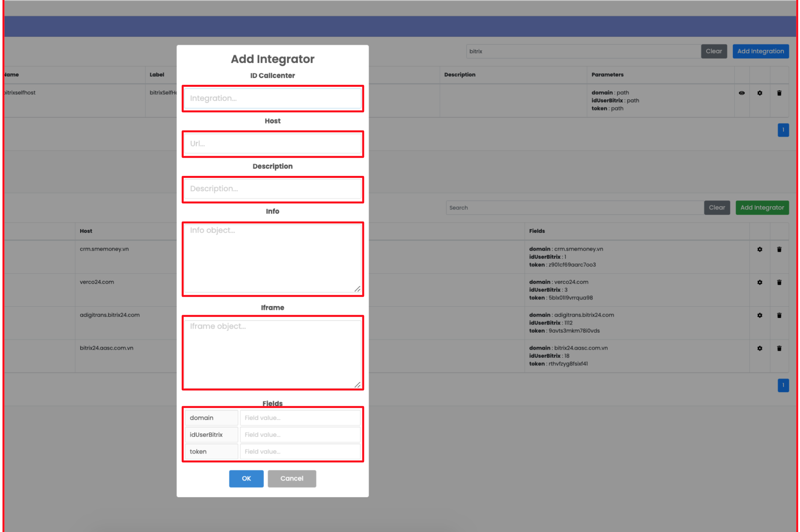Focus the Host Url field
The width and height of the screenshot is (800, 532).
pyautogui.click(x=273, y=144)
